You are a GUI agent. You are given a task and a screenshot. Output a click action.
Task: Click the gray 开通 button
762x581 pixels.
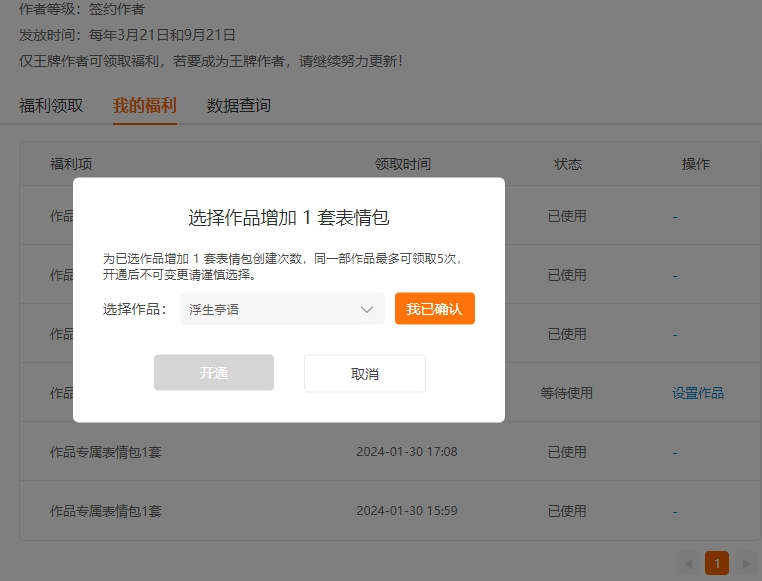pyautogui.click(x=213, y=373)
